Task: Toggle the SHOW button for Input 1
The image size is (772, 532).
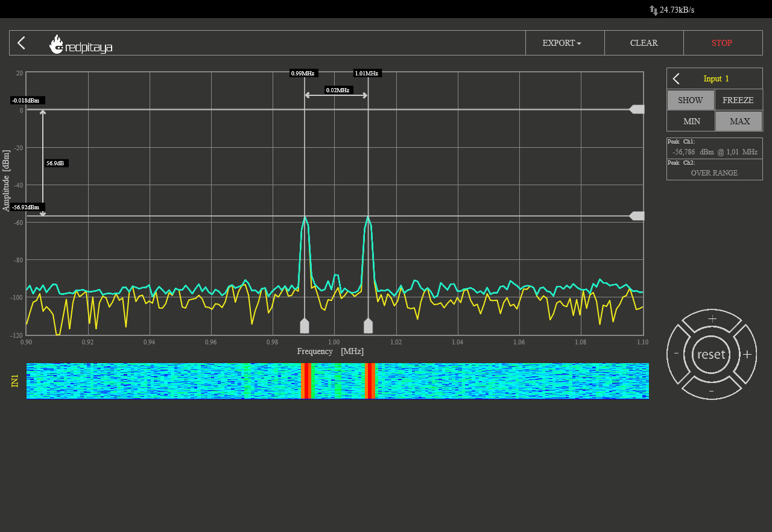Action: click(691, 100)
